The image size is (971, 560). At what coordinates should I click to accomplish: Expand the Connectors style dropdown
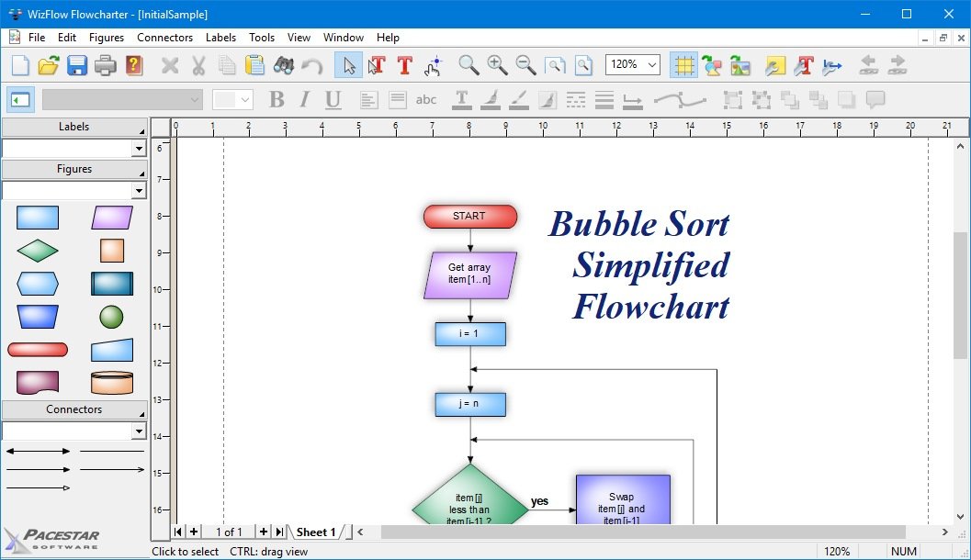[139, 431]
